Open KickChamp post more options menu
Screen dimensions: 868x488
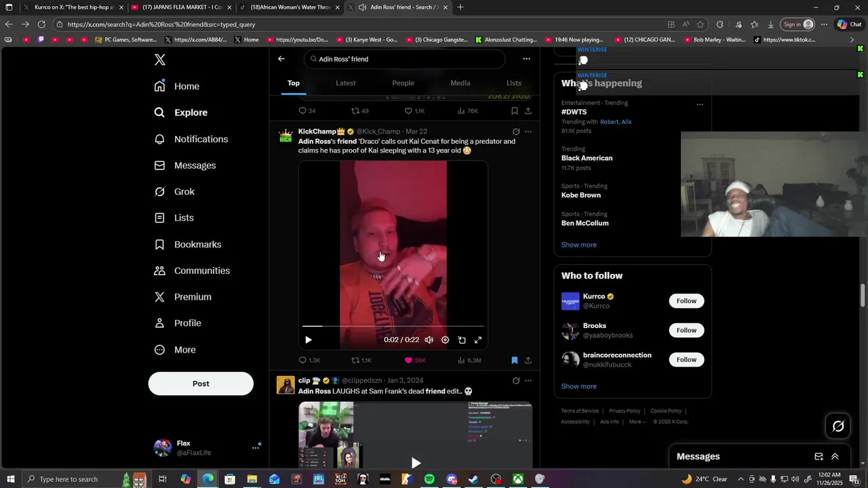(x=528, y=131)
